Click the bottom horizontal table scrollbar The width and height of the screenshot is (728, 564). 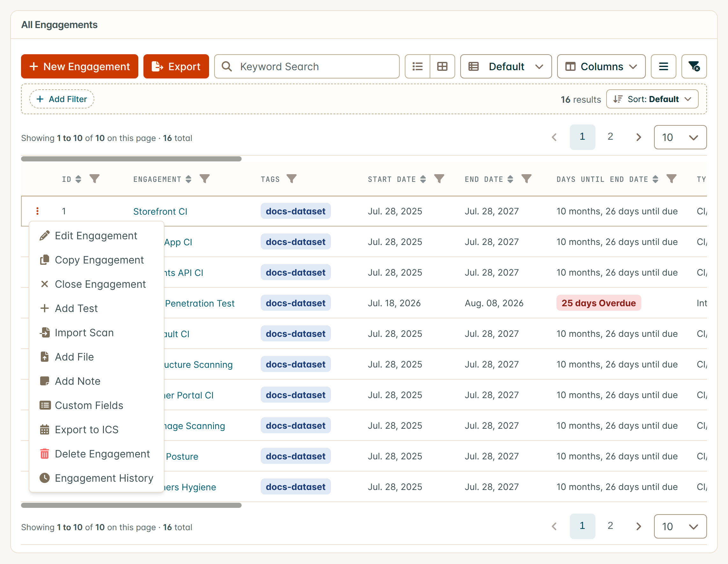131,505
